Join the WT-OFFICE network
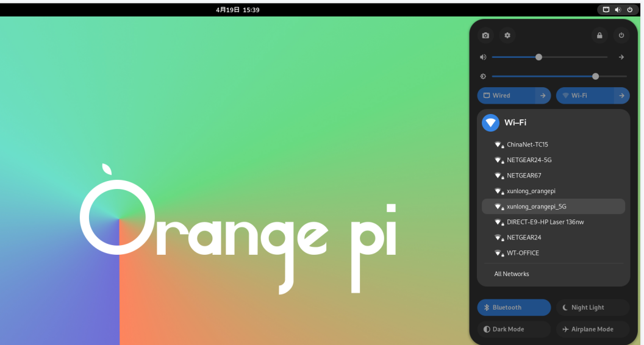 (x=553, y=253)
